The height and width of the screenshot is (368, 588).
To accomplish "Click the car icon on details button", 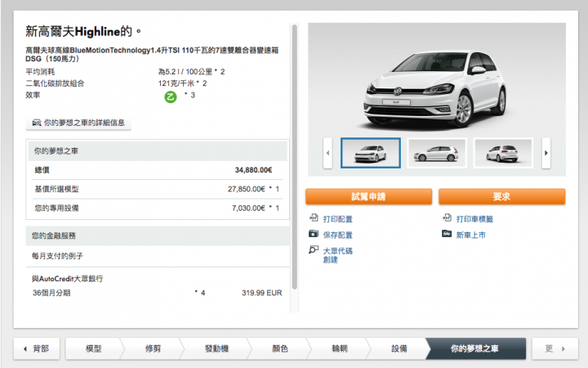I will (37, 123).
